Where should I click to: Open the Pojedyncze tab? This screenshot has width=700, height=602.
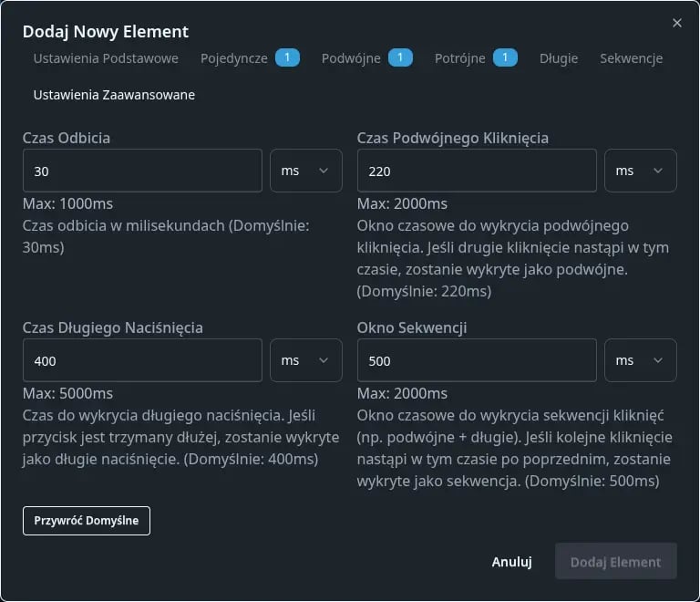250,58
